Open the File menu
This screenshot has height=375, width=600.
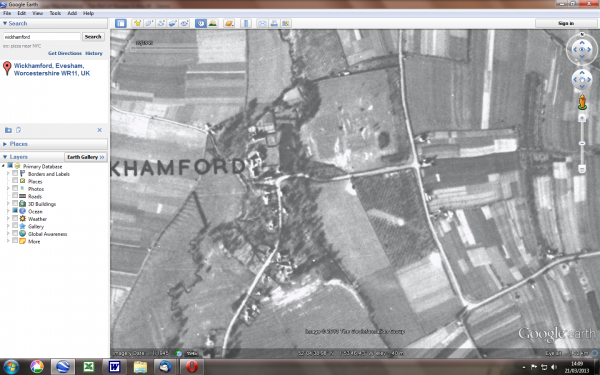coord(7,13)
